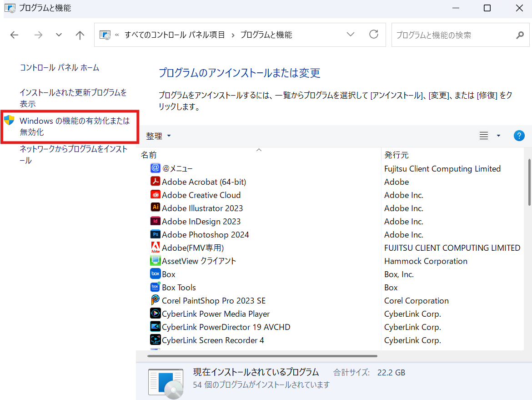Image resolution: width=532 pixels, height=400 pixels.
Task: Open the address bar history dropdown
Action: click(351, 35)
